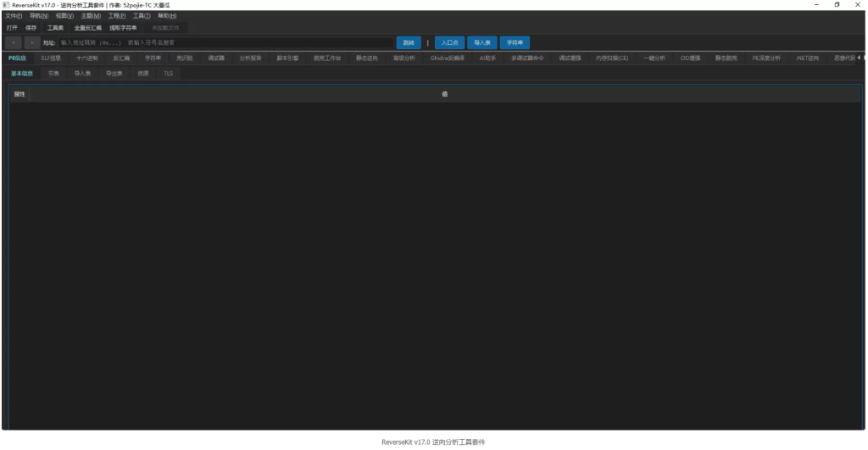This screenshot has width=868, height=450.
Task: Open the 脚本引擎 tab
Action: click(x=287, y=58)
